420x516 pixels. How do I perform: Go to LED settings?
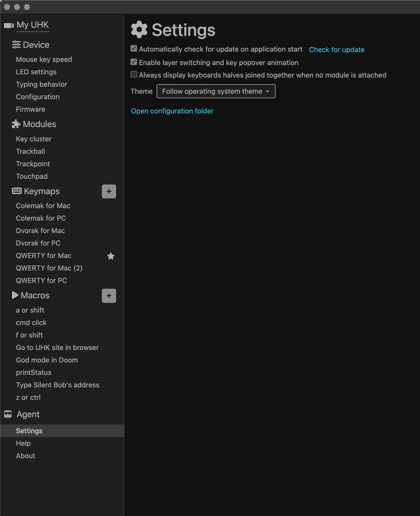[36, 72]
